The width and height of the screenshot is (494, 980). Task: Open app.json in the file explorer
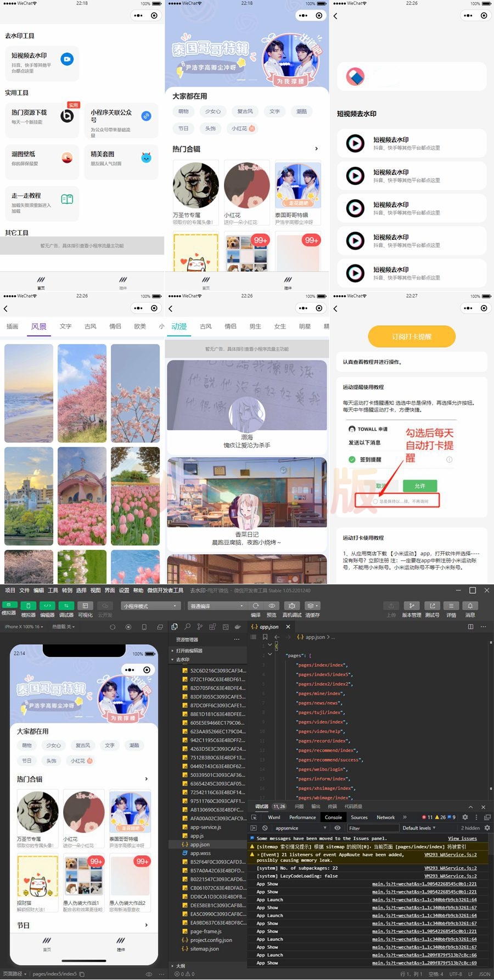pos(200,844)
